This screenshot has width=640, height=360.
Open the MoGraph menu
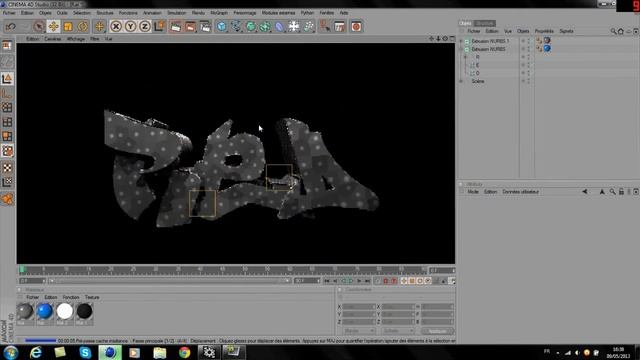tap(219, 13)
